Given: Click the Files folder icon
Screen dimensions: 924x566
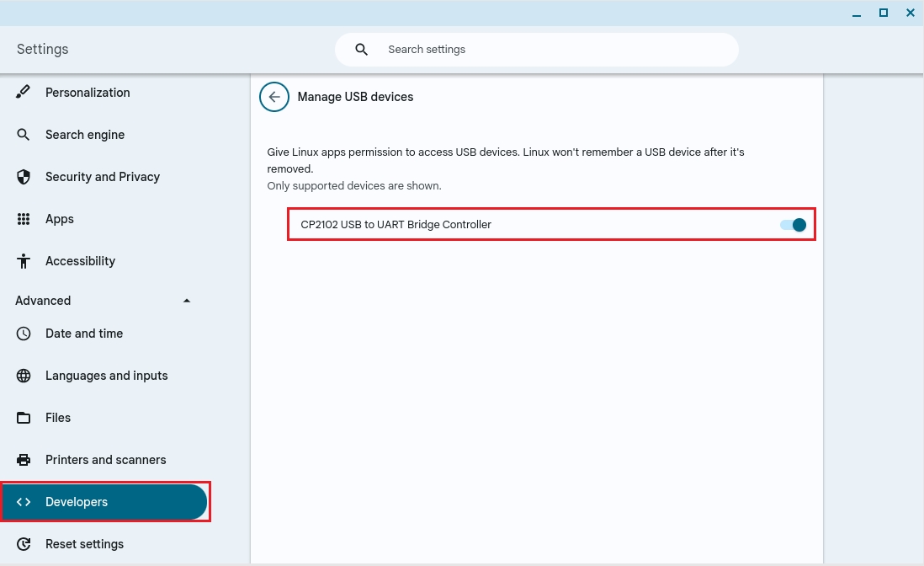Looking at the screenshot, I should pyautogui.click(x=24, y=418).
